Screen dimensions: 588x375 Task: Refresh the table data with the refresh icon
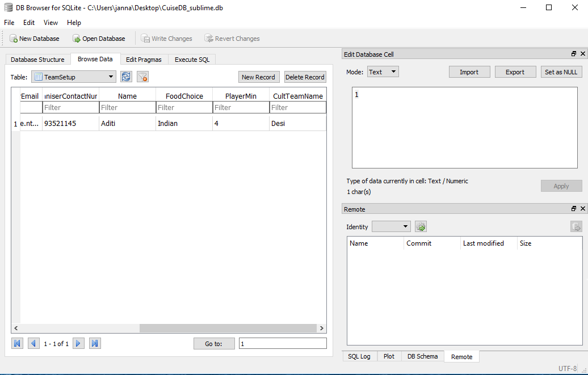pyautogui.click(x=127, y=77)
